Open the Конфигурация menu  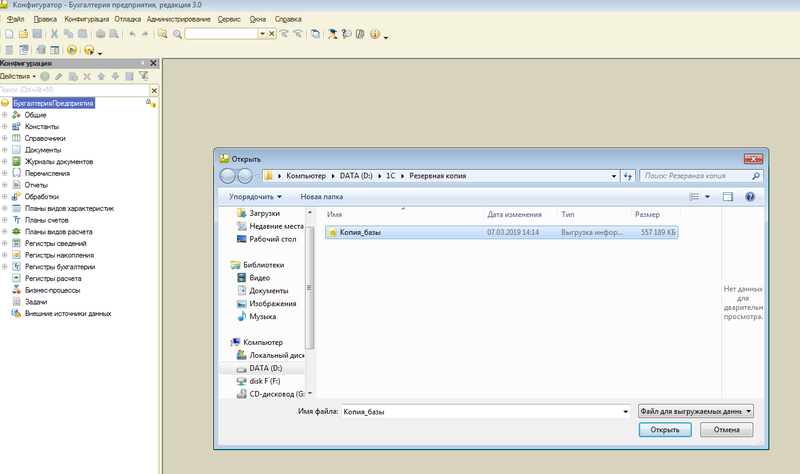86,19
